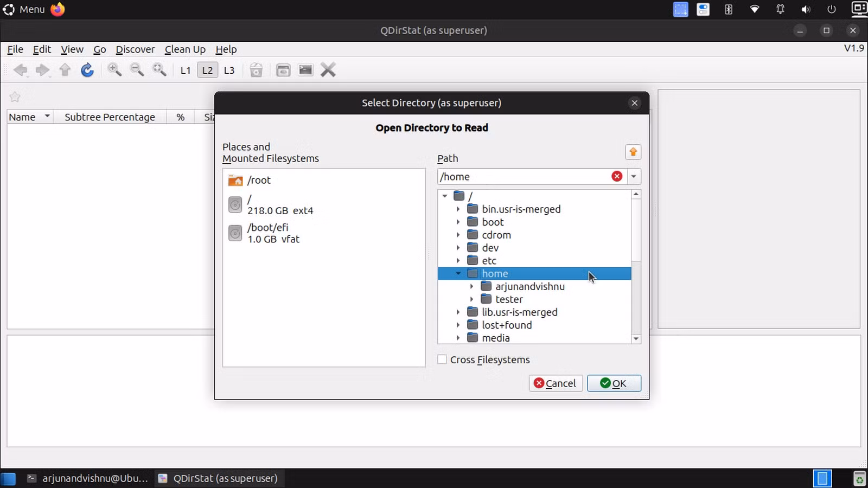Select the tester folder in tree
This screenshot has width=868, height=488.
click(509, 299)
